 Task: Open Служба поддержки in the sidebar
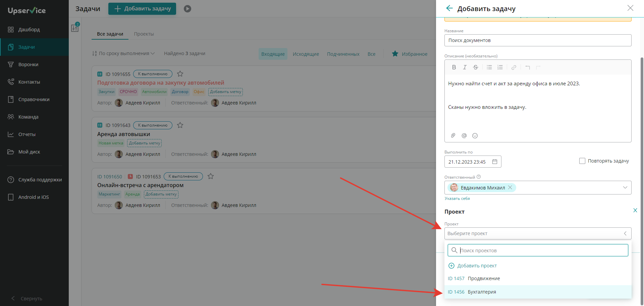(34, 180)
